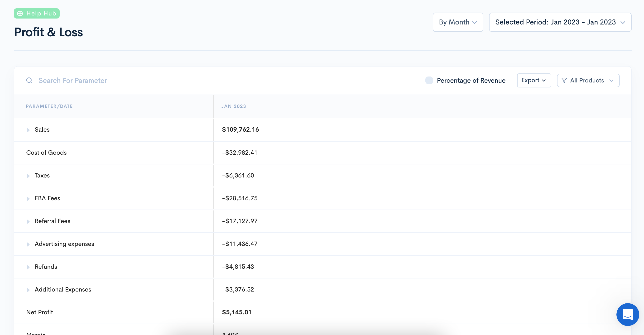This screenshot has width=644, height=335.
Task: Click the Search For Parameter field
Action: [72, 81]
